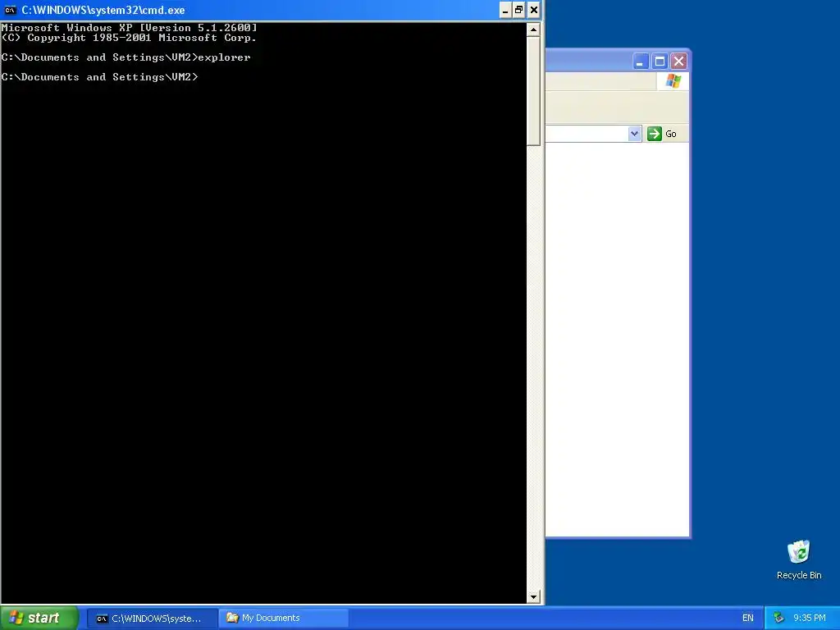Open the Start menu
Image resolution: width=840 pixels, height=630 pixels.
(x=39, y=618)
